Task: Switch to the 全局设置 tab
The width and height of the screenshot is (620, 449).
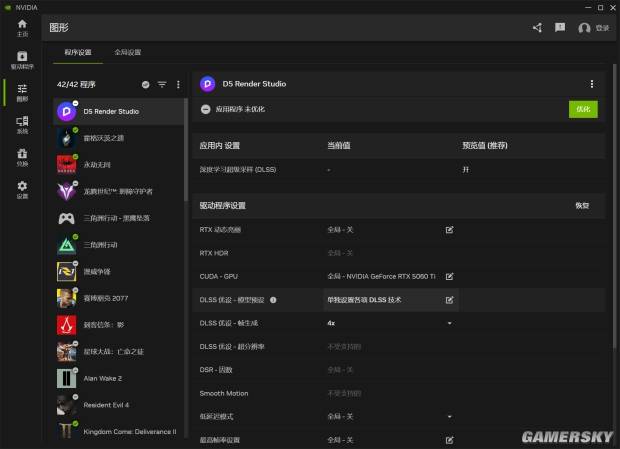Action: point(128,52)
